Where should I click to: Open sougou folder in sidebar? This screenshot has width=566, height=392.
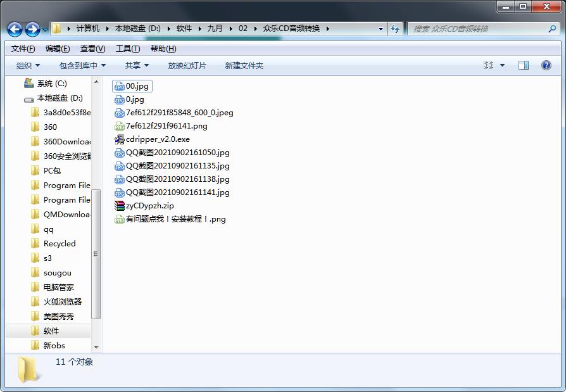(x=51, y=272)
